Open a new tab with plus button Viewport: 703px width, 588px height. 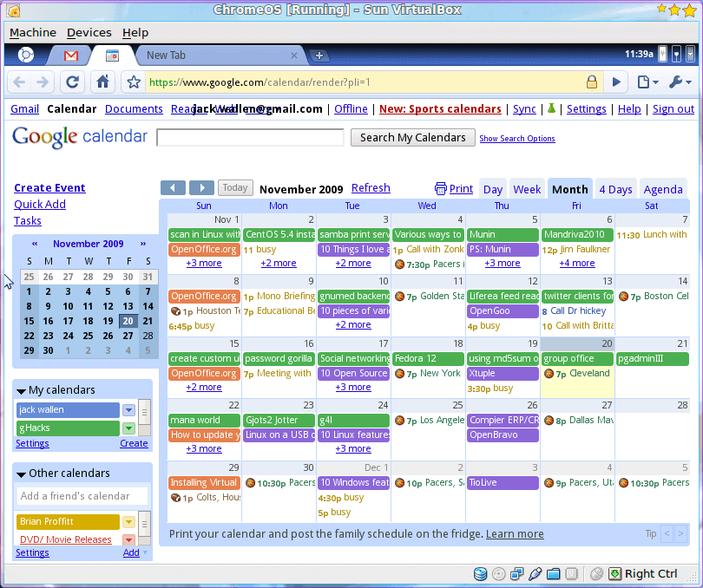319,56
